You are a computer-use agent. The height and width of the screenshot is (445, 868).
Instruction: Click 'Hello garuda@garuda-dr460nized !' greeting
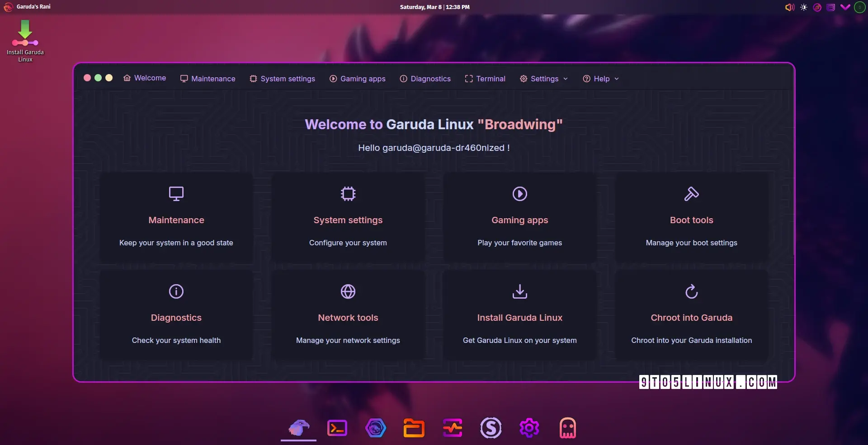tap(434, 148)
